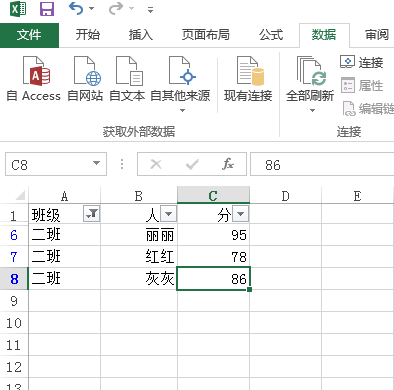
Task: Click the 属性 button
Action: (362, 85)
